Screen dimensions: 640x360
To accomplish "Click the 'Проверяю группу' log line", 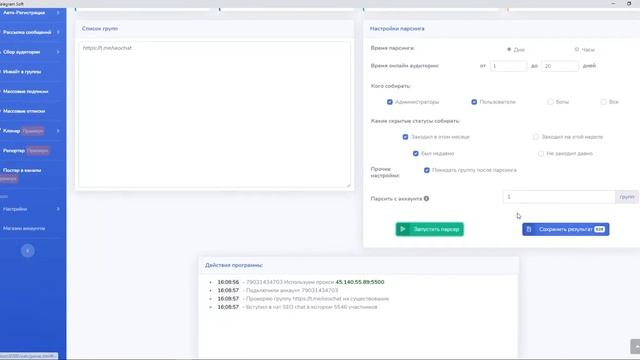I will click(x=317, y=299).
